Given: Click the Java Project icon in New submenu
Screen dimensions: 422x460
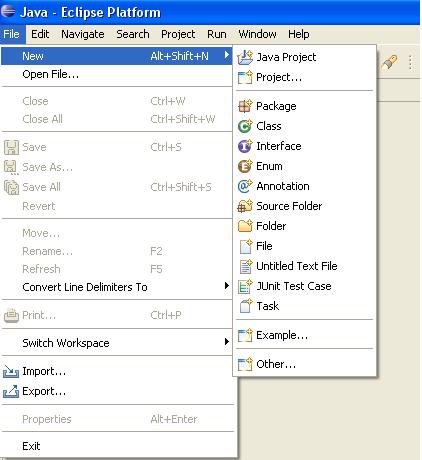Looking at the screenshot, I should (245, 57).
